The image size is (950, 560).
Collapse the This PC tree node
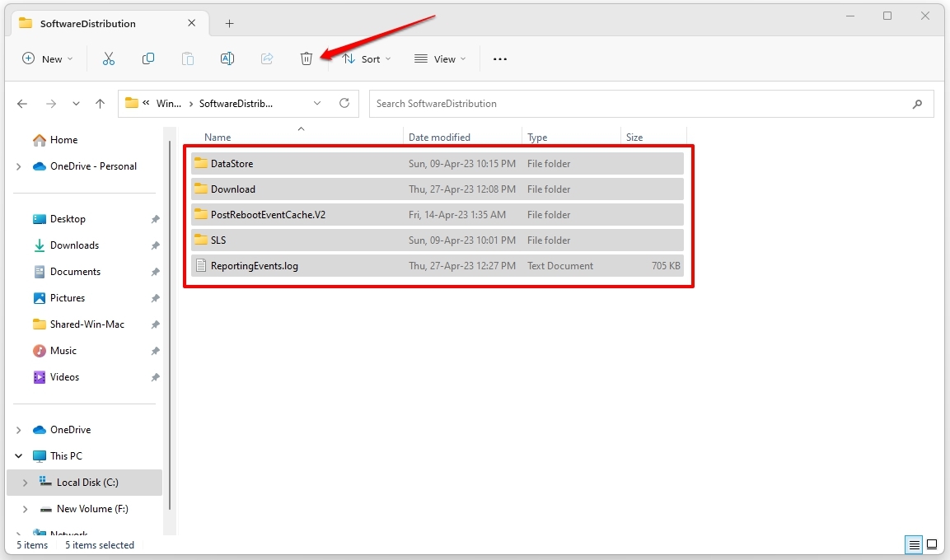pos(19,456)
